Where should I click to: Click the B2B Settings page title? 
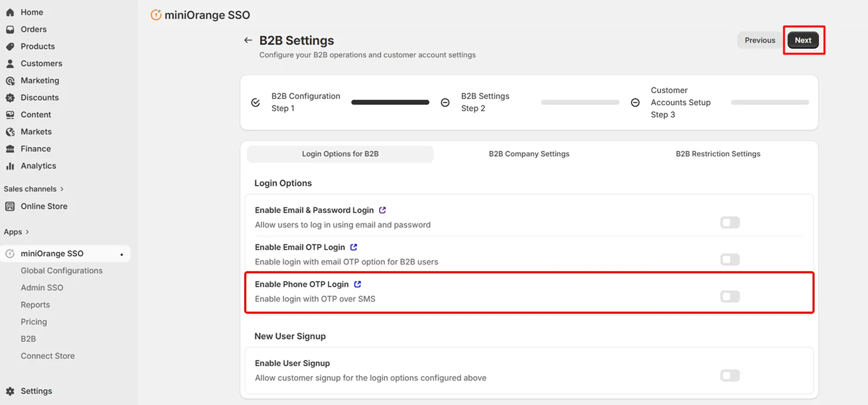click(297, 40)
